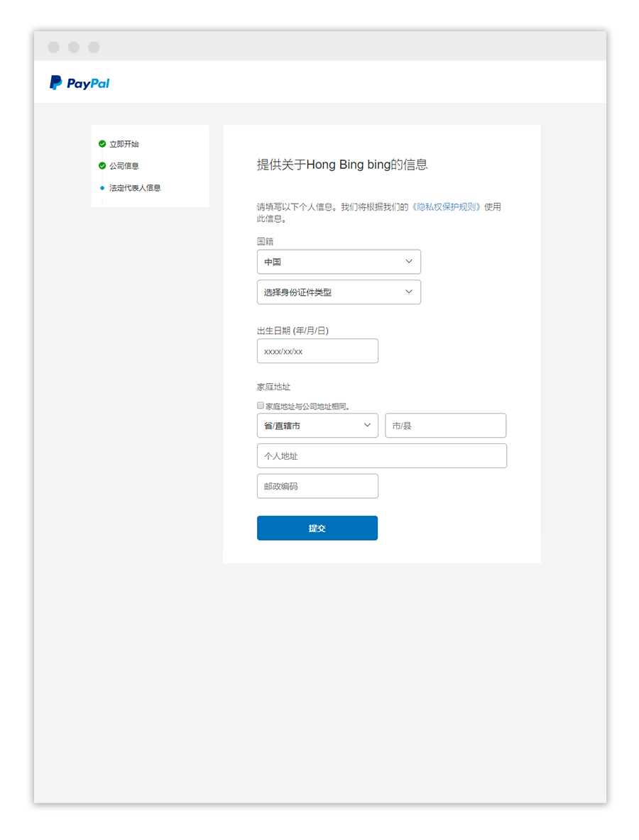
Task: Focus the 个人地址 input field
Action: 382,456
